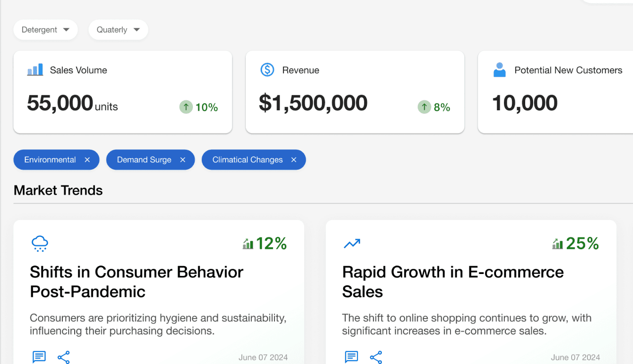Image resolution: width=633 pixels, height=364 pixels.
Task: Remove the Environmental filter tag
Action: pos(88,160)
